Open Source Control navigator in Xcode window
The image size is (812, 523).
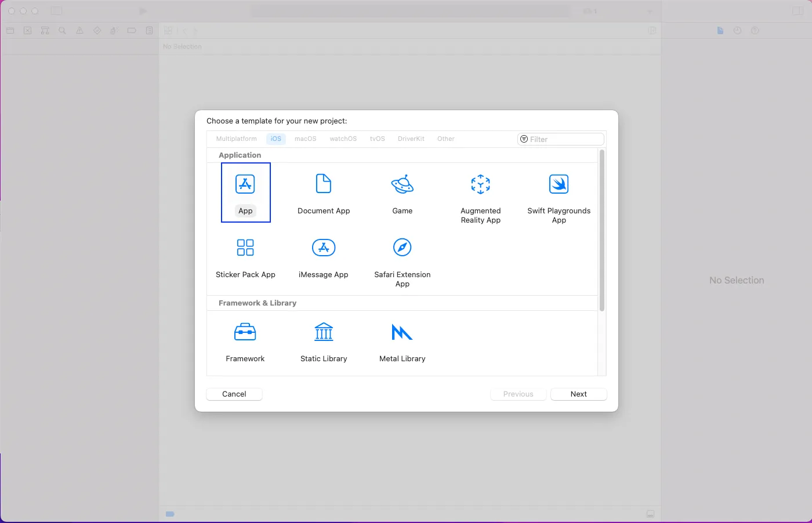coord(28,31)
